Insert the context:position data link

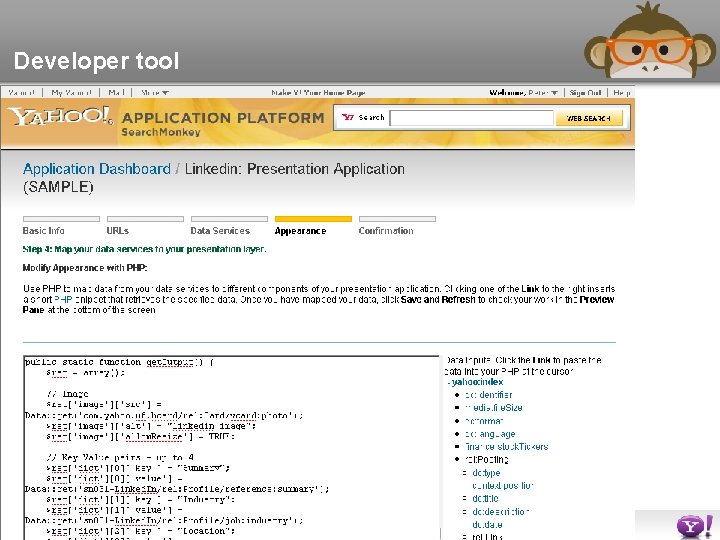(x=502, y=485)
